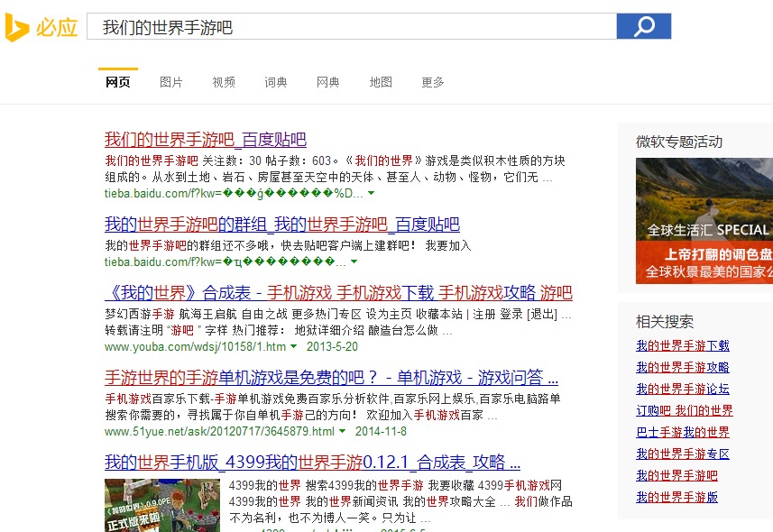
Task: Click related search 订购吧 我们的世界
Action: click(685, 410)
